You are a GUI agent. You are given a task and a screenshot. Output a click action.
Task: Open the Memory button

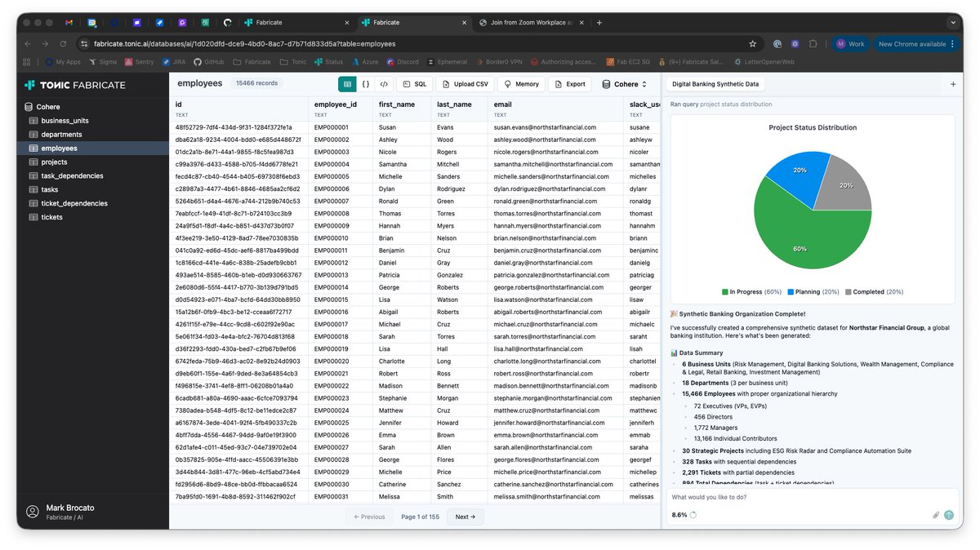click(521, 84)
